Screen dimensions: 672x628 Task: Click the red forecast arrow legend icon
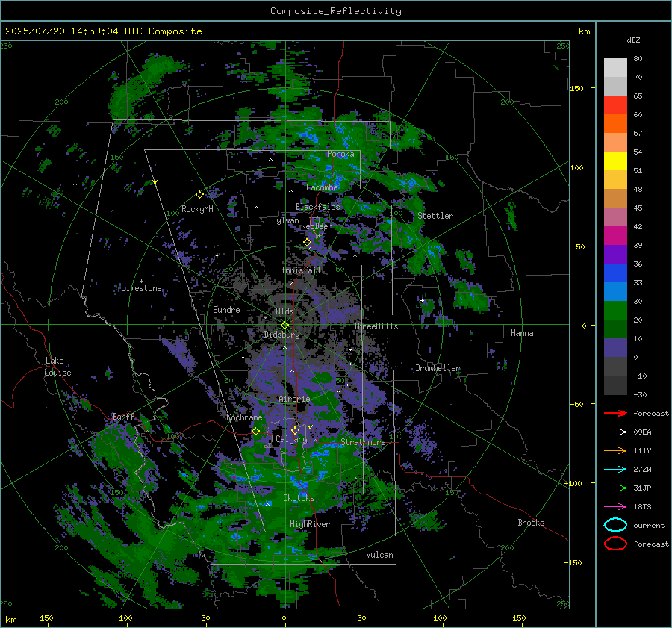click(615, 413)
